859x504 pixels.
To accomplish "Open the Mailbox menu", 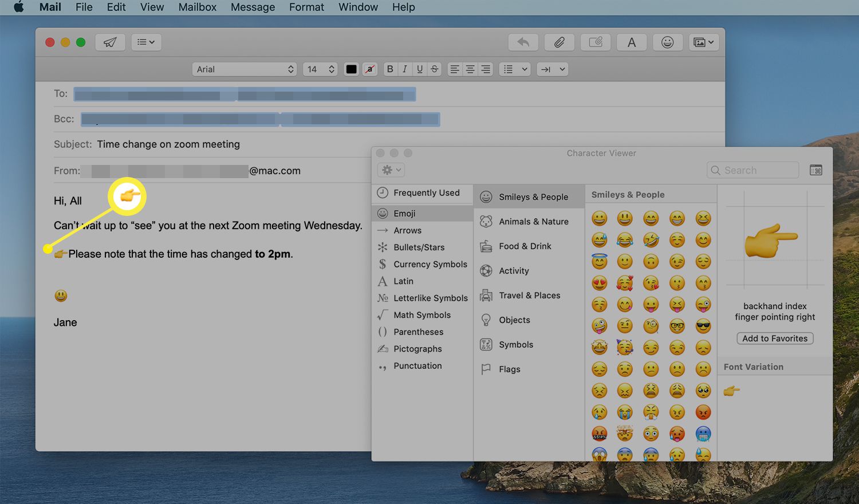I will tap(198, 7).
